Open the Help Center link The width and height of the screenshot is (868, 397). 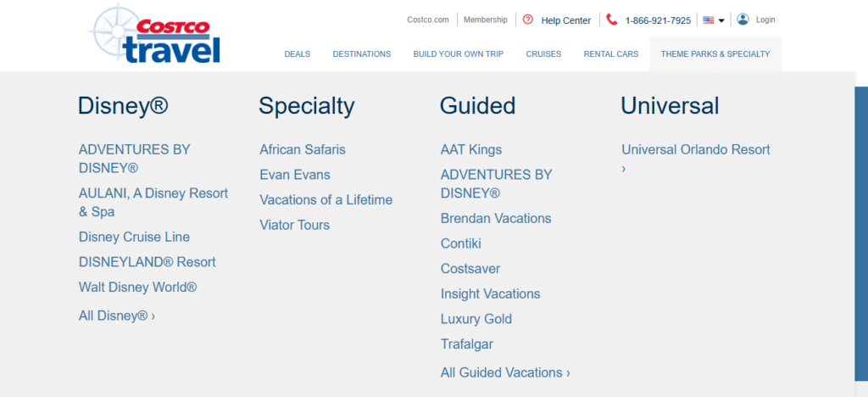click(x=565, y=20)
